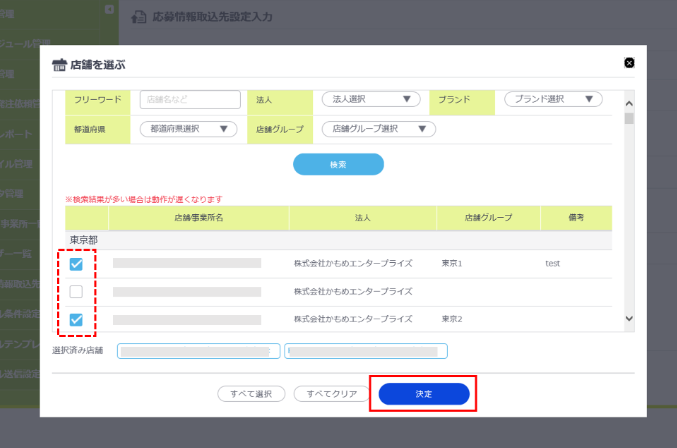This screenshot has height=448, width=677.
Task: Click the scroll-down arrow of the dialog scrollbar
Action: pyautogui.click(x=629, y=317)
